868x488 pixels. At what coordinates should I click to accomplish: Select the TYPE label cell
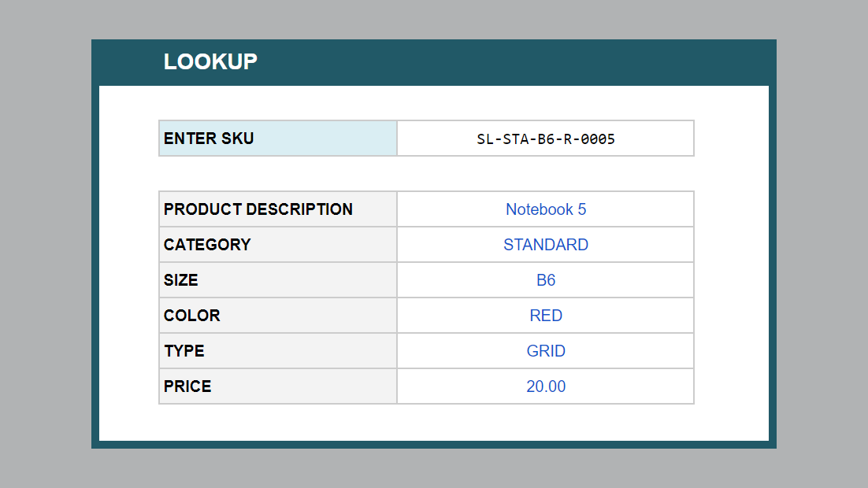pyautogui.click(x=277, y=351)
